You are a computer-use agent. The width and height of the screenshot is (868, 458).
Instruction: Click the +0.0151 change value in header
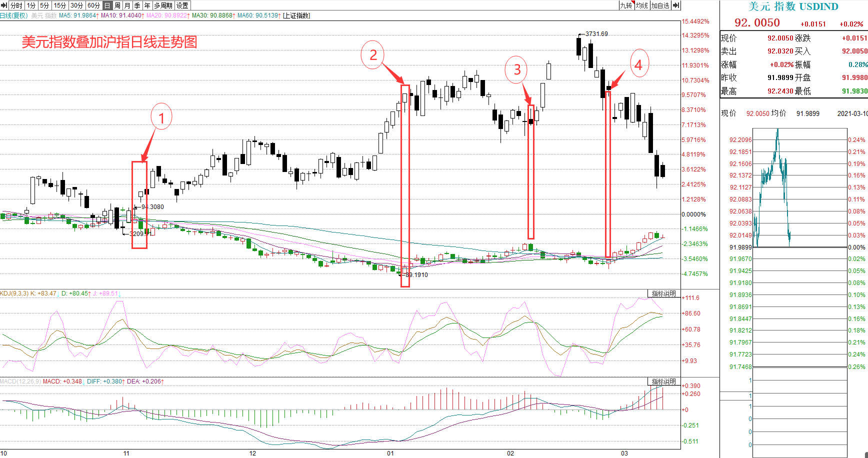pyautogui.click(x=813, y=24)
